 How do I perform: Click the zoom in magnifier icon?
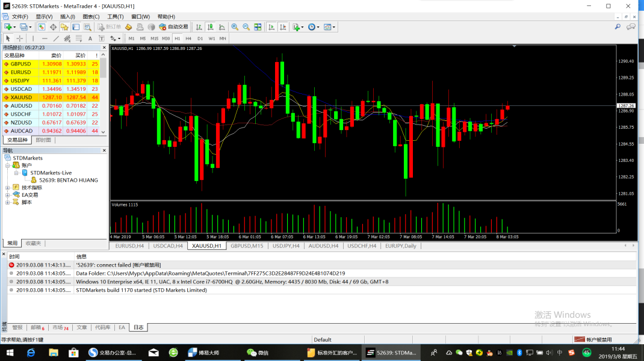235,27
